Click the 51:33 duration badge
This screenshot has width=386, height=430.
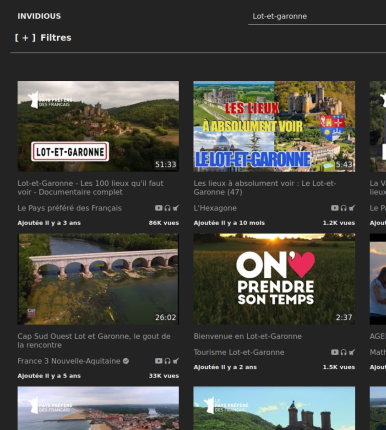[166, 164]
